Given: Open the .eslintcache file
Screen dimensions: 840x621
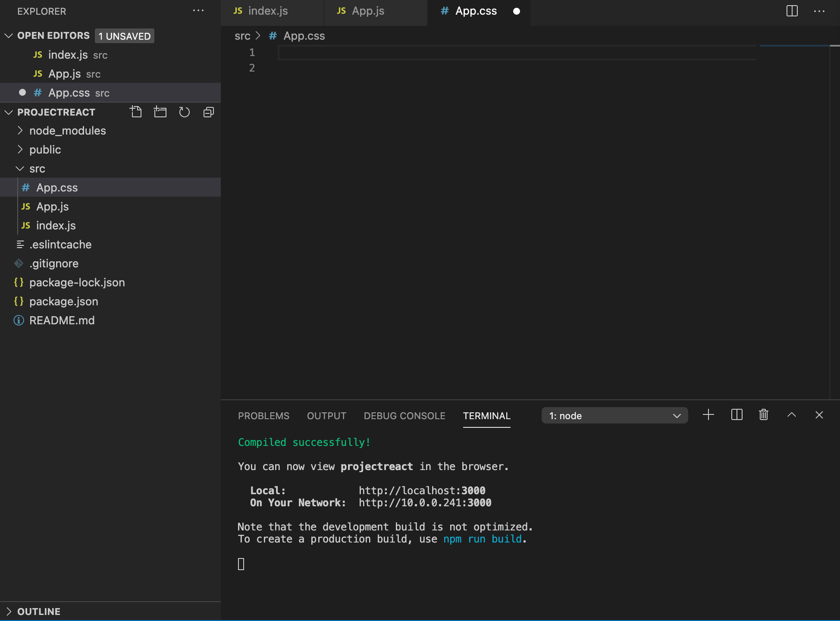Looking at the screenshot, I should click(110, 245).
